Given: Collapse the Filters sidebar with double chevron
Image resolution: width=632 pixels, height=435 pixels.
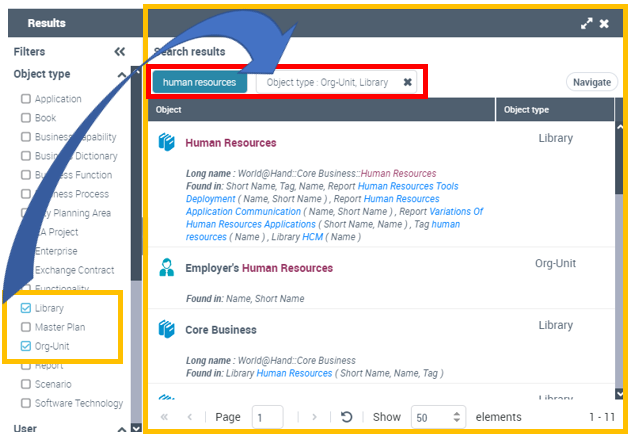Looking at the screenshot, I should (x=120, y=52).
